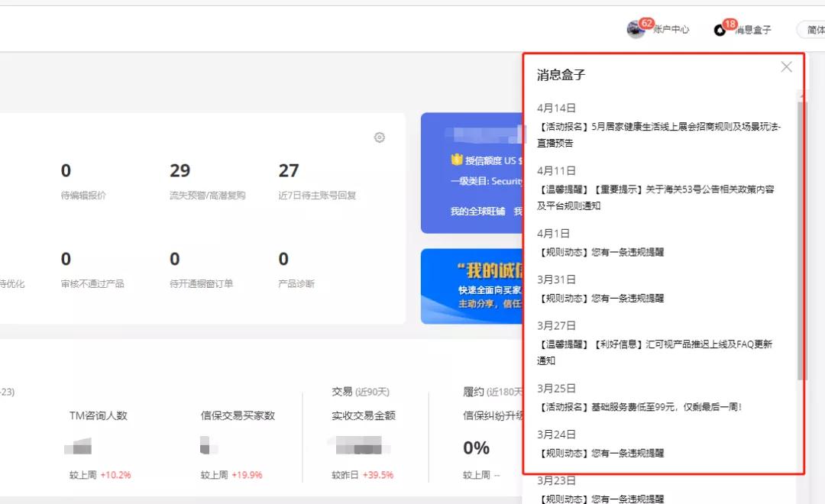
Task: Click 待编辑报价 zero counter
Action: [66, 170]
